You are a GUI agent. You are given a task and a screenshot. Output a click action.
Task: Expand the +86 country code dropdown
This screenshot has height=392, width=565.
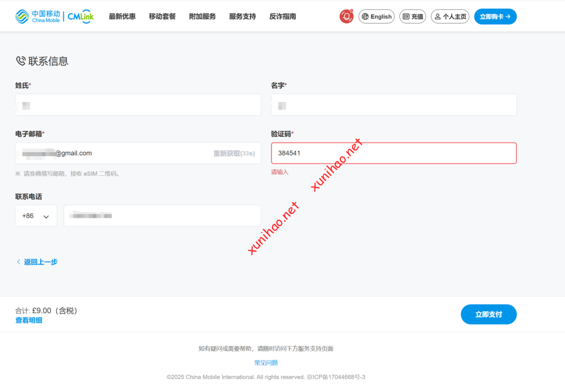(36, 216)
